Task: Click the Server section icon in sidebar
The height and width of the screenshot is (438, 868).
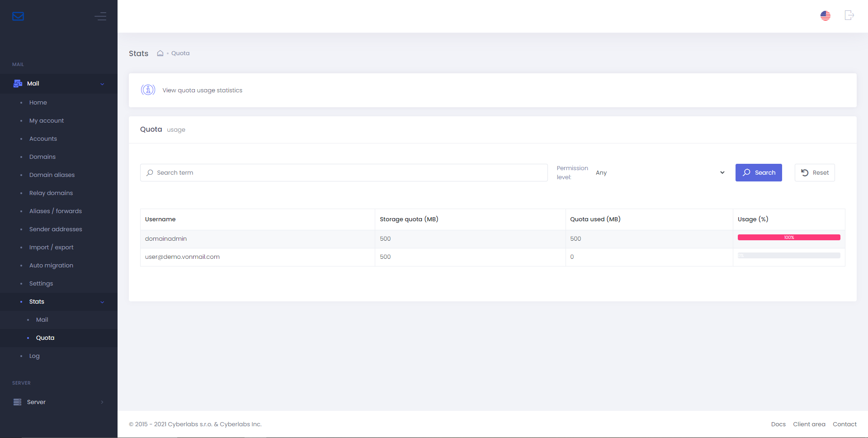Action: [18, 402]
